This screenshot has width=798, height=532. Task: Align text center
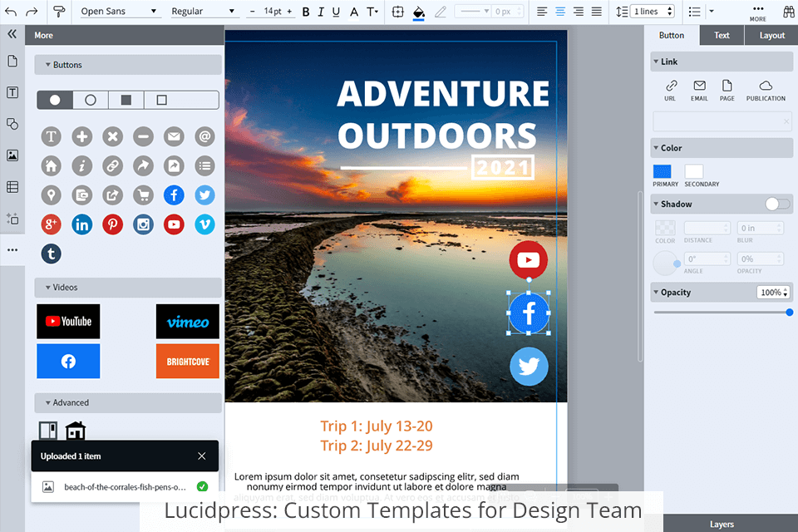pyautogui.click(x=560, y=11)
